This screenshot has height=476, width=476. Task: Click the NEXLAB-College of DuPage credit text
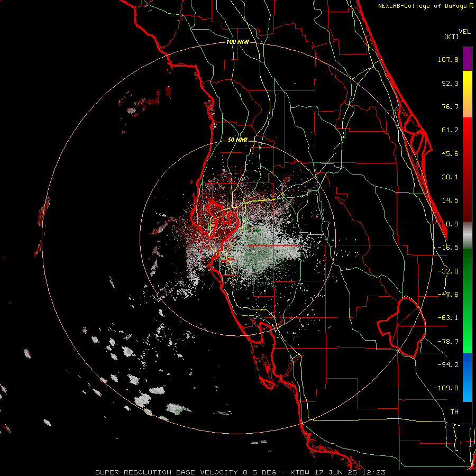(x=425, y=6)
